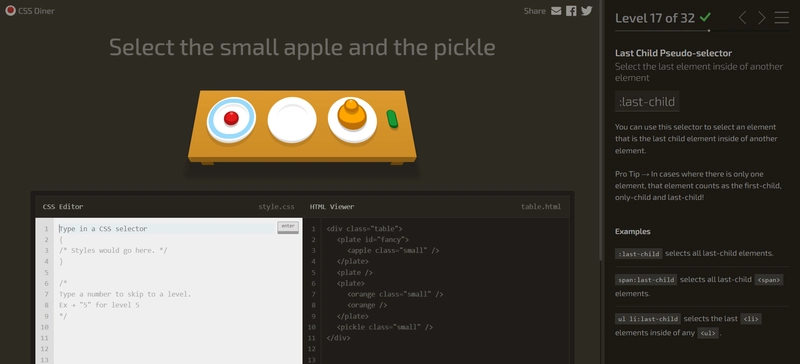Click the green pickle on the table
Image resolution: width=800 pixels, height=364 pixels.
pos(392,118)
